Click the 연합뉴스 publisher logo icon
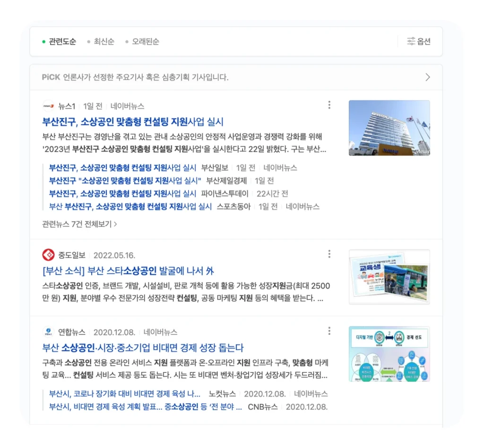 pos(49,331)
